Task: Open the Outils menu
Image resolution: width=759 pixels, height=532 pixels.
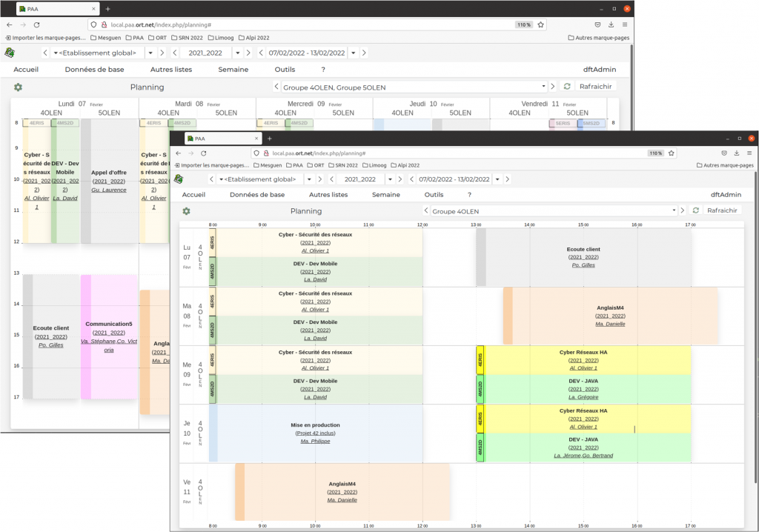Action: tap(434, 194)
